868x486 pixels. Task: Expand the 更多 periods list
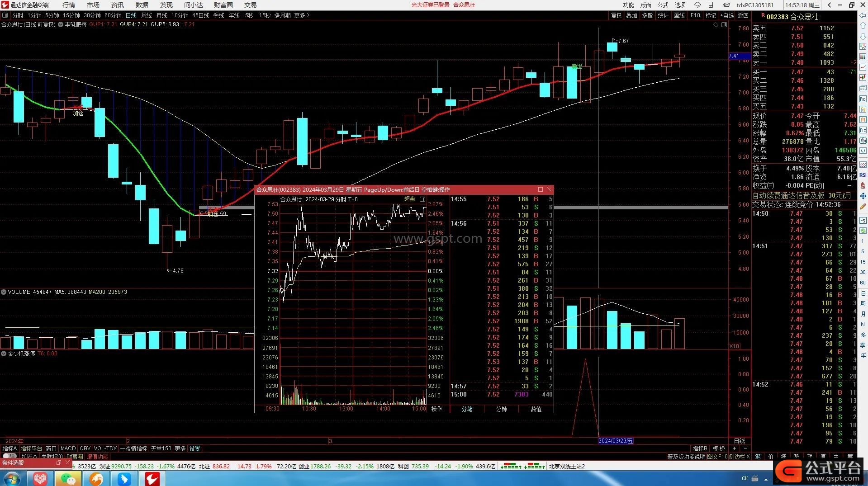click(302, 15)
